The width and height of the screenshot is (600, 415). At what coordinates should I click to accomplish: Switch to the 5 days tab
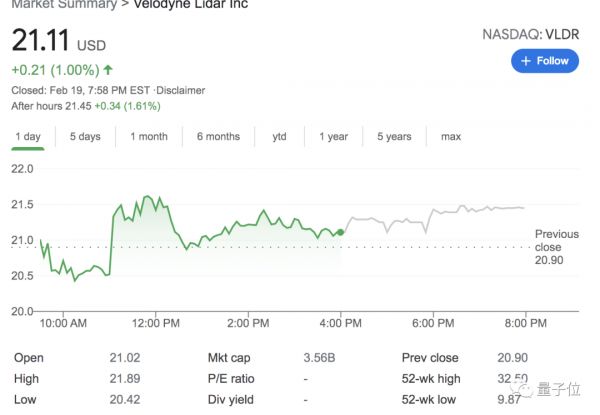(85, 137)
